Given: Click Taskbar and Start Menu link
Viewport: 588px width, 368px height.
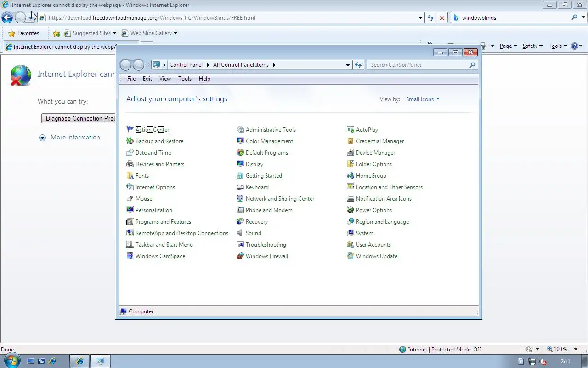Looking at the screenshot, I should (x=164, y=245).
